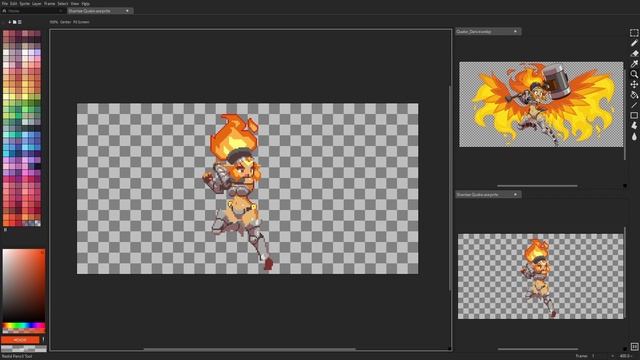The width and height of the screenshot is (640, 360).
Task: Click the orange foreground color bar
Action: (x=20, y=340)
